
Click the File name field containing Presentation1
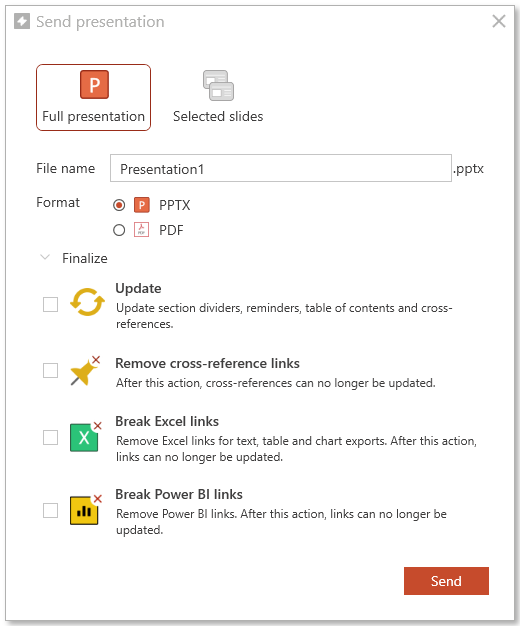281,168
